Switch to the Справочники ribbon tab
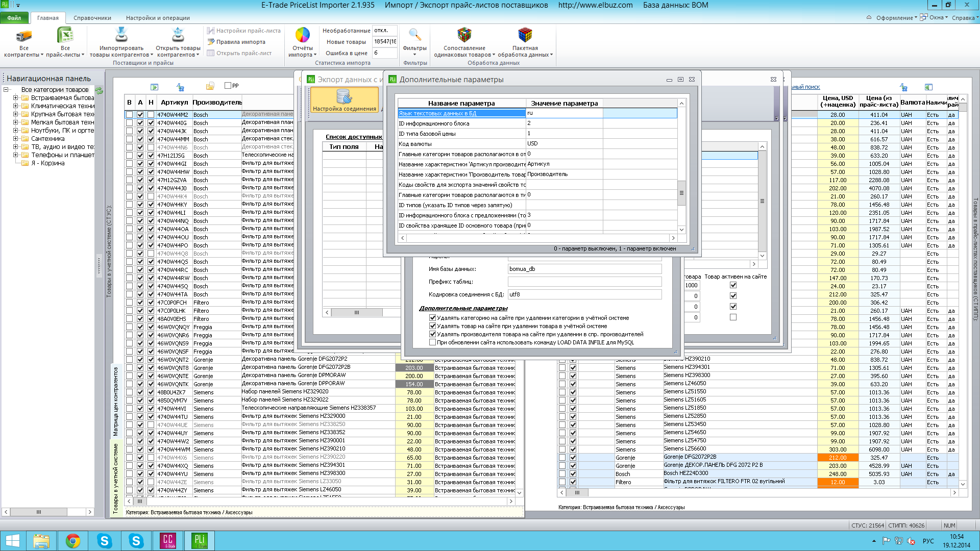 click(92, 18)
